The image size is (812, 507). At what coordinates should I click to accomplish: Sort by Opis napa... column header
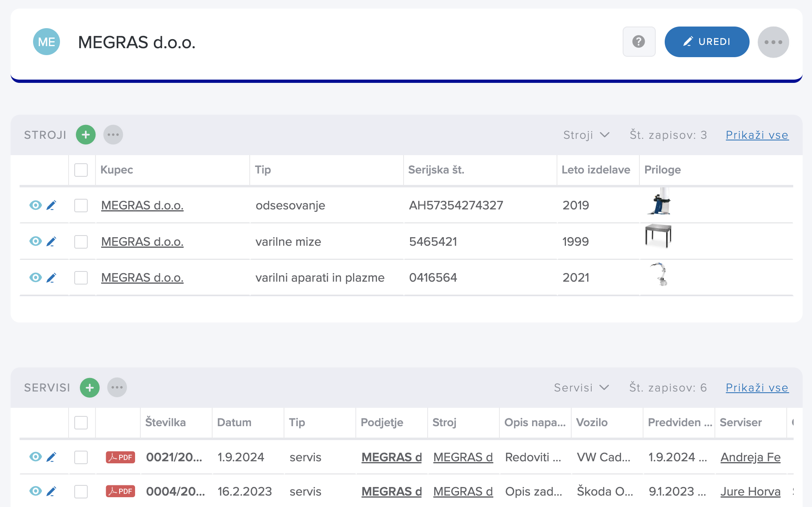535,422
